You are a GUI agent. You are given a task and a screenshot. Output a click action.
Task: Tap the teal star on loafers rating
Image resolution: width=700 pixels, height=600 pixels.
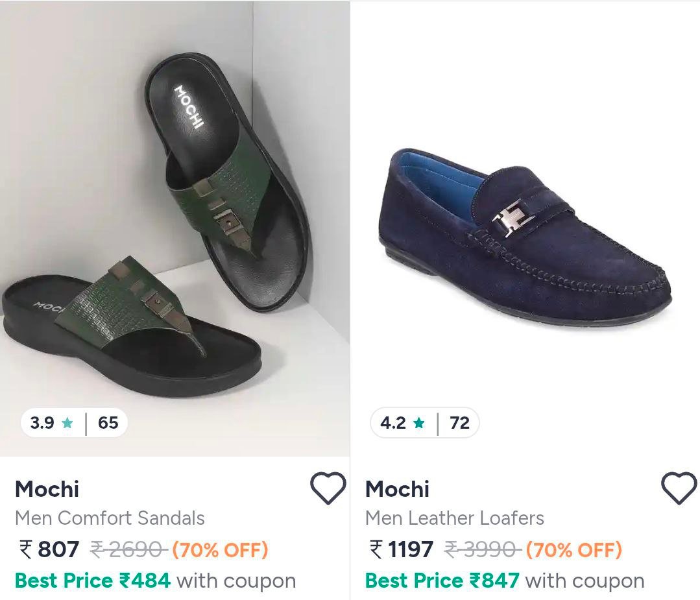pyautogui.click(x=418, y=423)
